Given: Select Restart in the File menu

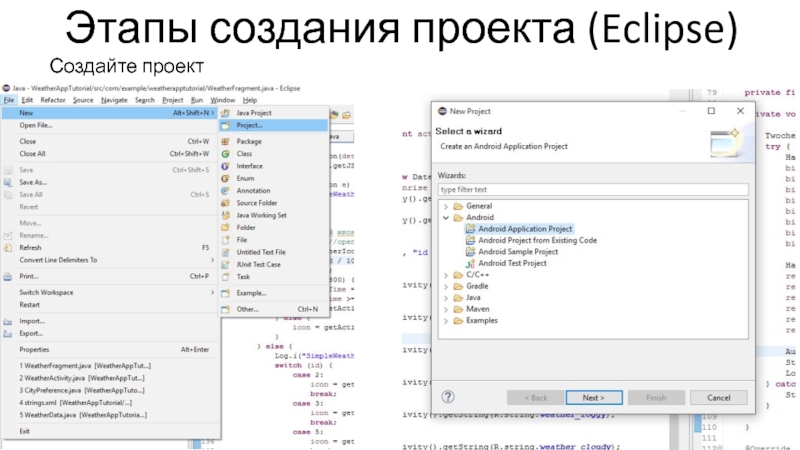Looking at the screenshot, I should click(112, 305).
